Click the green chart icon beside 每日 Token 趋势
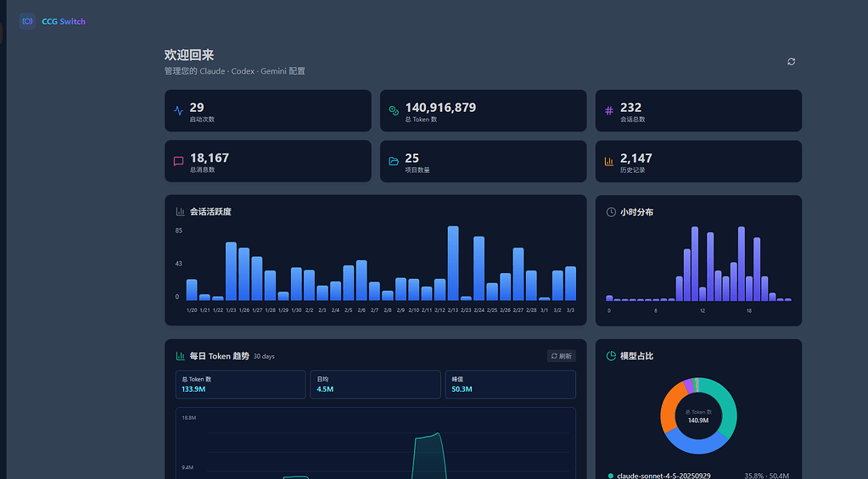868x479 pixels. pos(180,356)
